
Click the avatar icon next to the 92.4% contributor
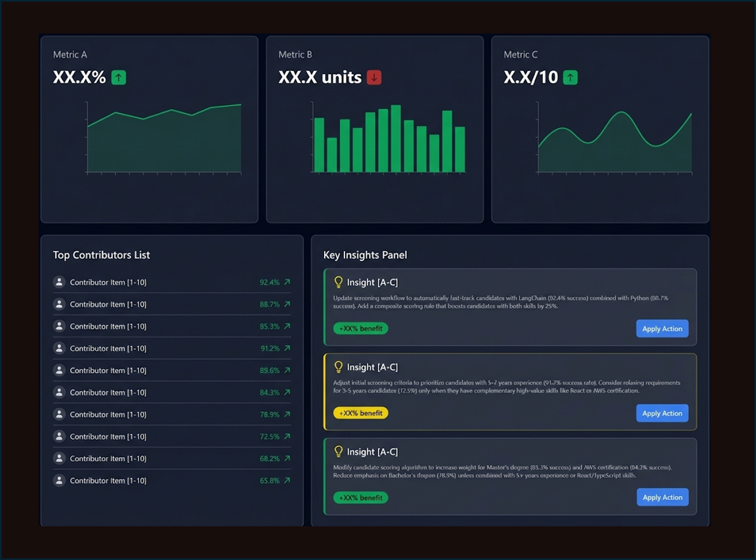point(59,282)
